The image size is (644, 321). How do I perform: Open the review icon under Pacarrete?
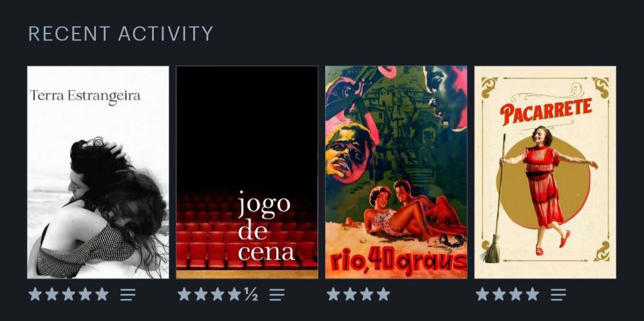pos(558,295)
